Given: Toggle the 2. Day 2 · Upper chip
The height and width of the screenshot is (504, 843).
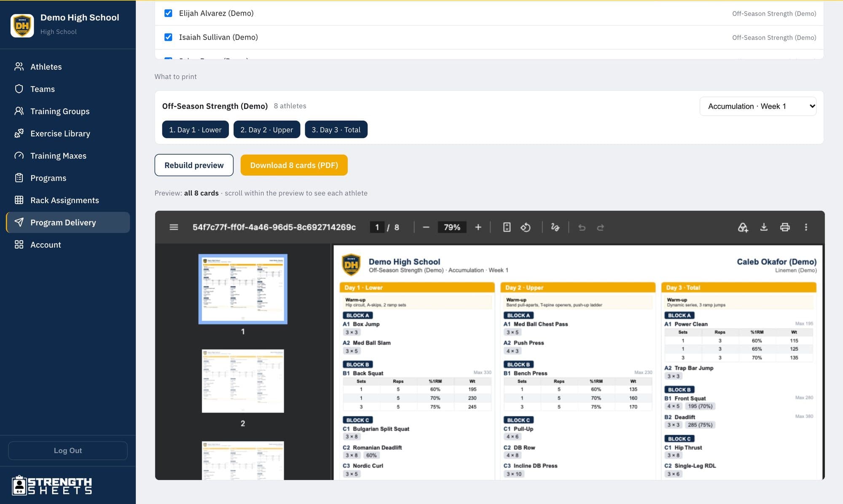Looking at the screenshot, I should pyautogui.click(x=266, y=129).
